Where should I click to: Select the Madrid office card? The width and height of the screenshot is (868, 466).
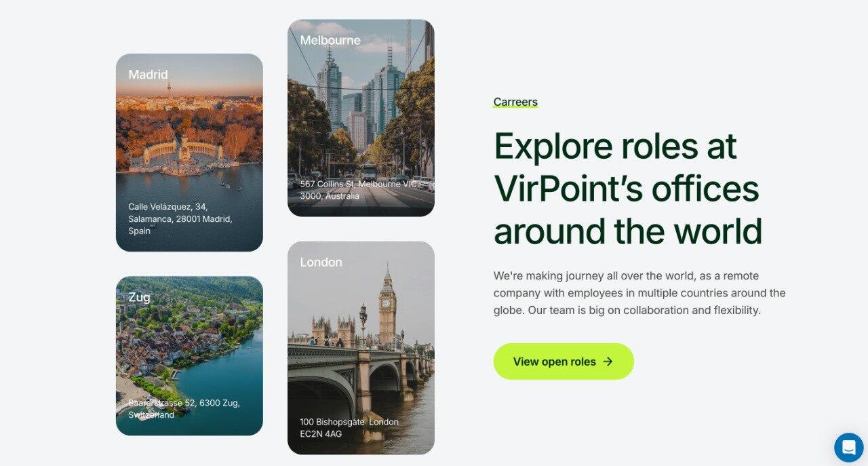coord(189,153)
